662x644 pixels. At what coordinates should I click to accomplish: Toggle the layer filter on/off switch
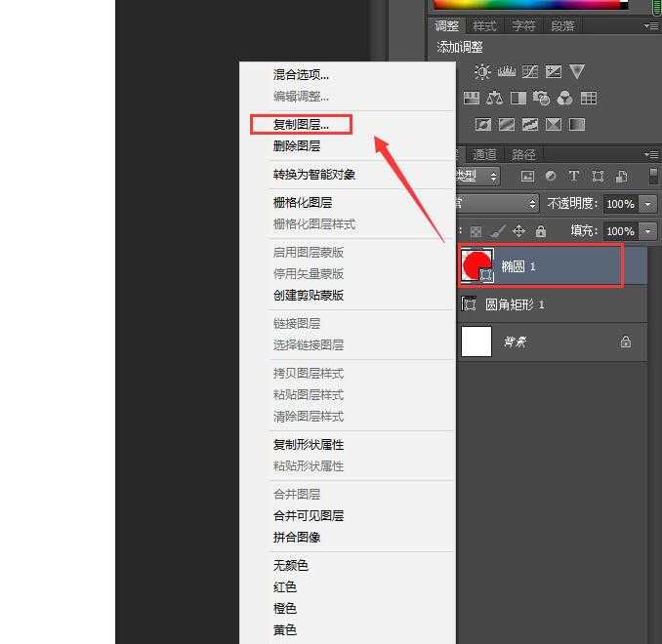pyautogui.click(x=653, y=177)
